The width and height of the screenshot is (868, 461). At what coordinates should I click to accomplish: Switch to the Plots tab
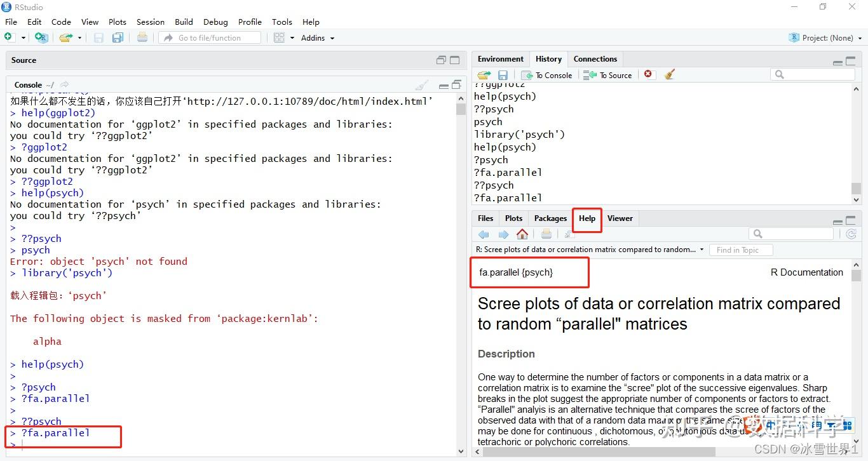point(513,218)
